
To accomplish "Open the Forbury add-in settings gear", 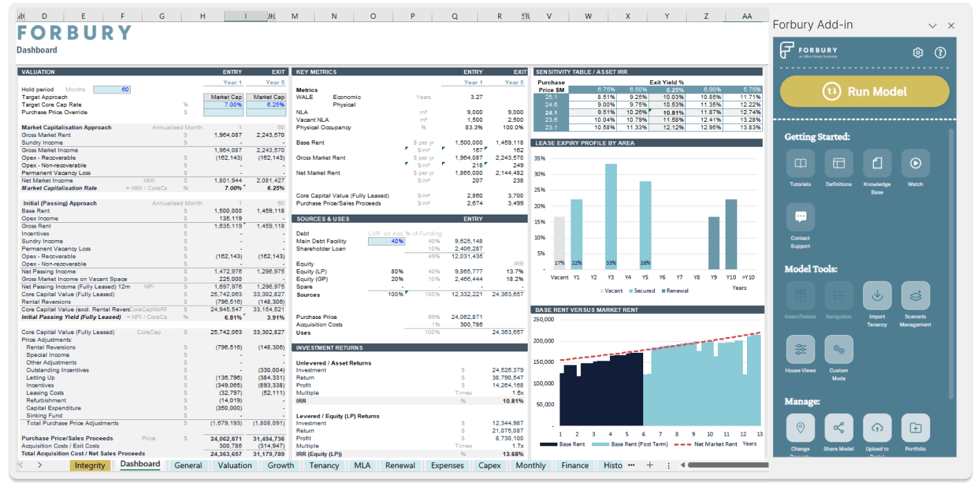I will (x=918, y=52).
